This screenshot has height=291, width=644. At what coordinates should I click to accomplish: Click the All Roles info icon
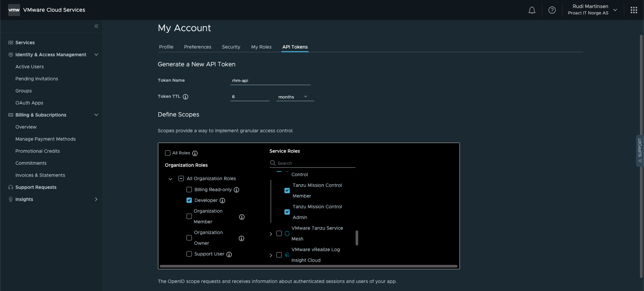[195, 153]
